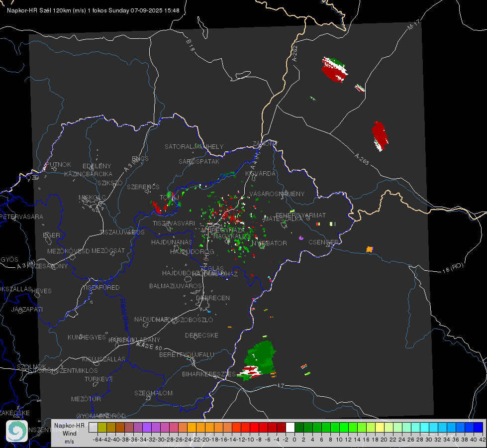
Task: Click the dark green 0–2 m/s swatch
Action: [299, 427]
